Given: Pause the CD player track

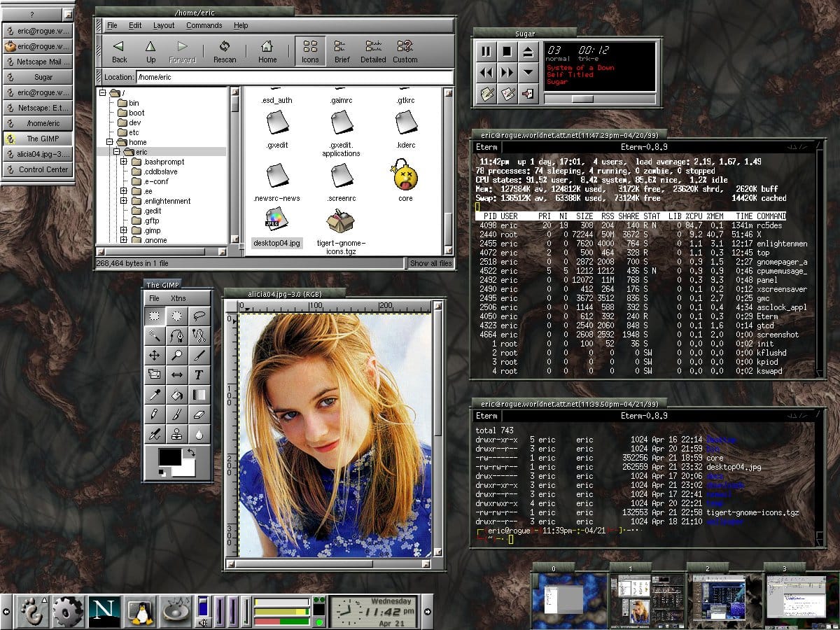Looking at the screenshot, I should pos(485,51).
